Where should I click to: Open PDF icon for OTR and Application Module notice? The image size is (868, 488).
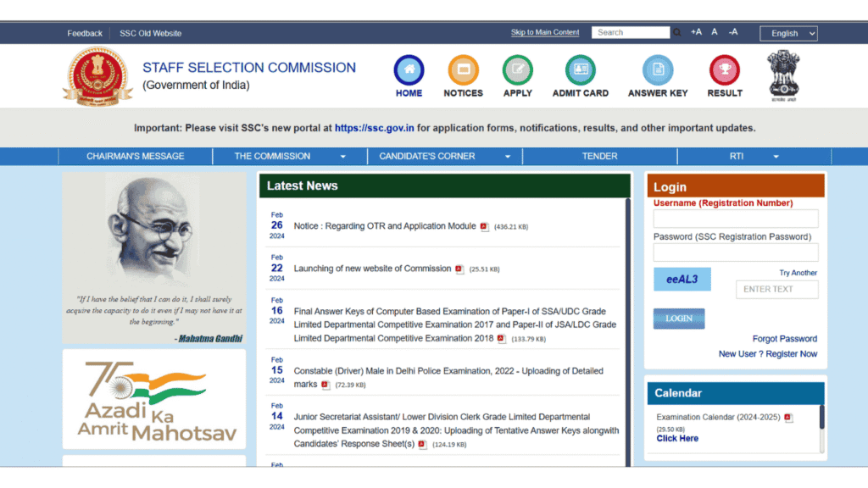click(484, 227)
